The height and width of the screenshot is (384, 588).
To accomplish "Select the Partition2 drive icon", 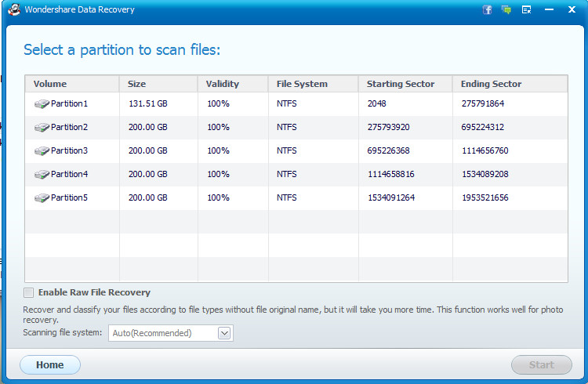I will (x=42, y=128).
